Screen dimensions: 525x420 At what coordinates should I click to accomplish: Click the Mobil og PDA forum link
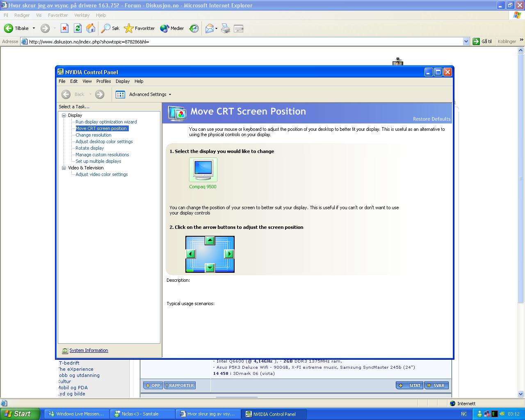coord(73,388)
